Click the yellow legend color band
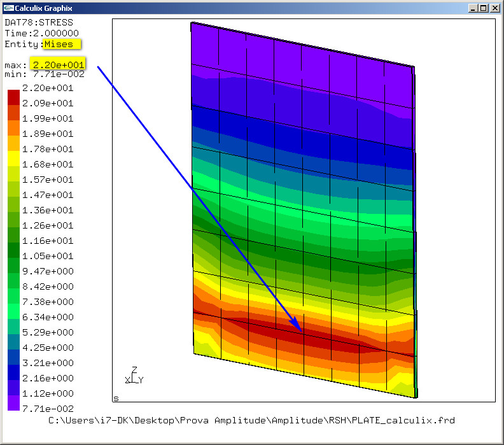The height and width of the screenshot is (445, 504). 13,159
